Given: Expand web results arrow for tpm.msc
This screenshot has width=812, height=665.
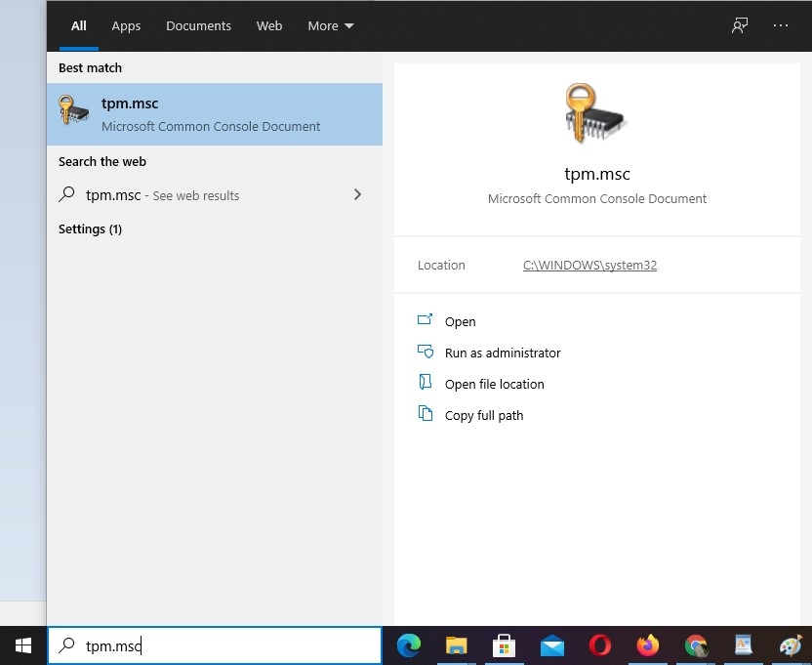Looking at the screenshot, I should pos(357,195).
